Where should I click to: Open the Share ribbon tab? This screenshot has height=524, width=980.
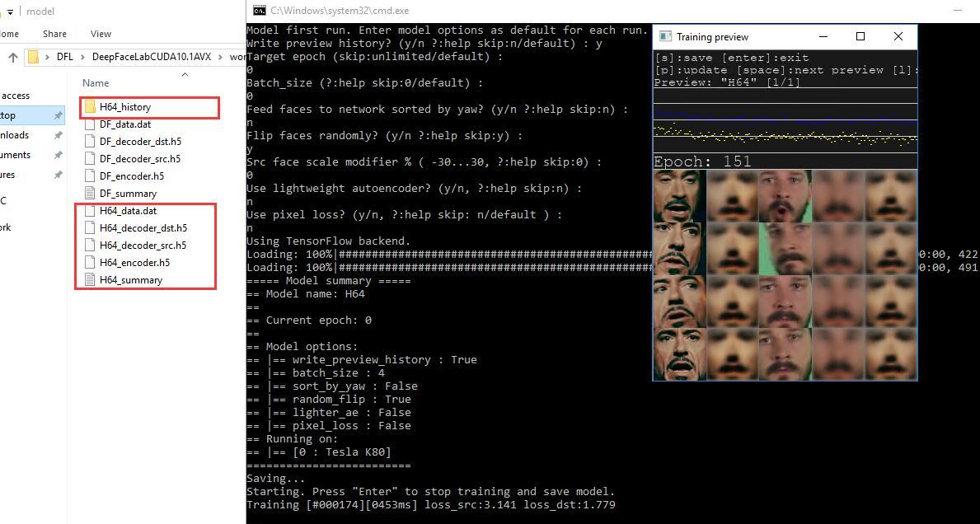[54, 34]
